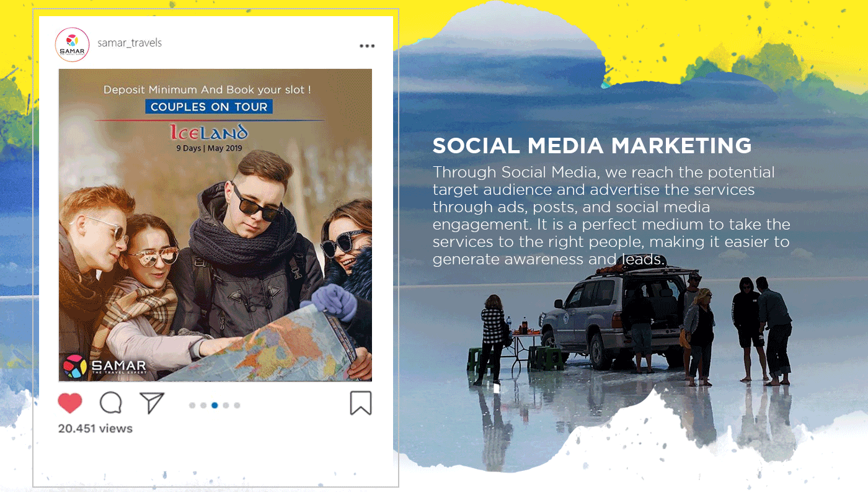
Task: Click the Samar round profile avatar
Action: (x=72, y=45)
